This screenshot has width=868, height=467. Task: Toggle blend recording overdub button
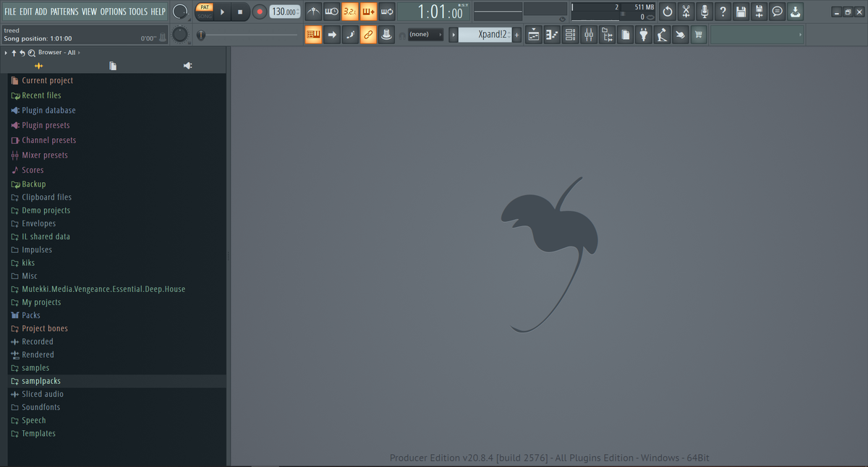pyautogui.click(x=368, y=12)
